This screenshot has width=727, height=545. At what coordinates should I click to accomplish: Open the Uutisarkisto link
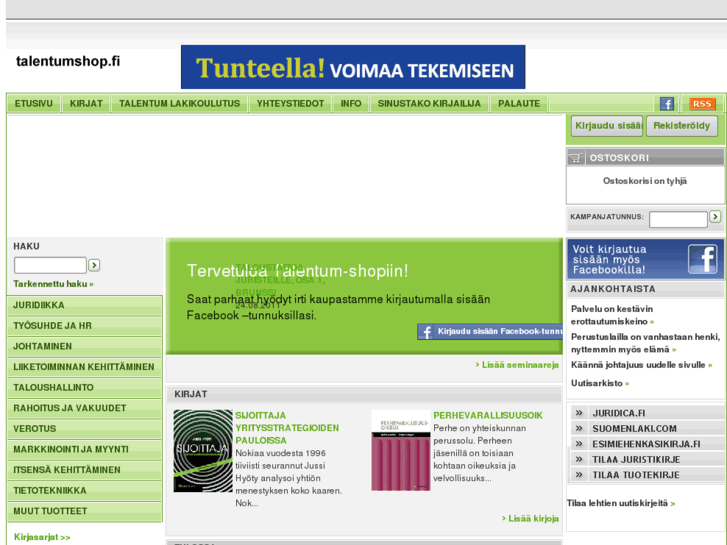(600, 383)
